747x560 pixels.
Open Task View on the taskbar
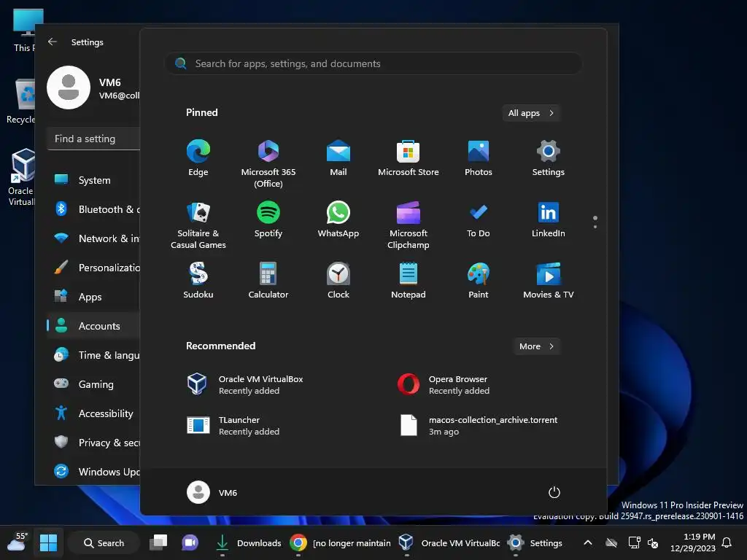tap(158, 542)
